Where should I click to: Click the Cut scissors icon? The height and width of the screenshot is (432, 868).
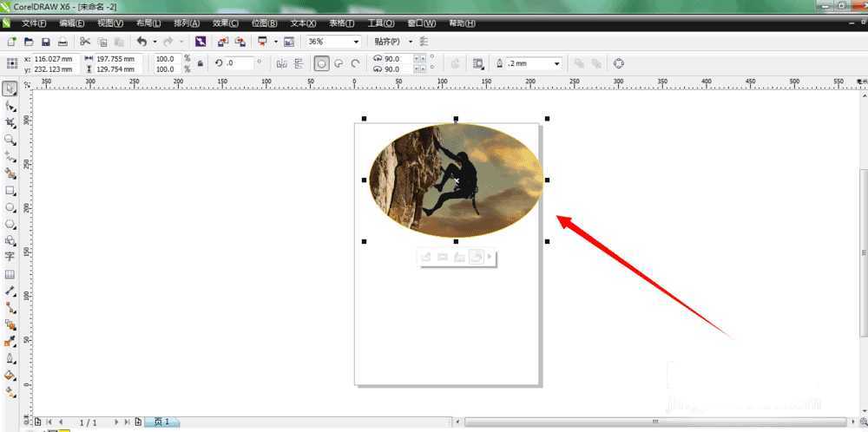[x=85, y=42]
